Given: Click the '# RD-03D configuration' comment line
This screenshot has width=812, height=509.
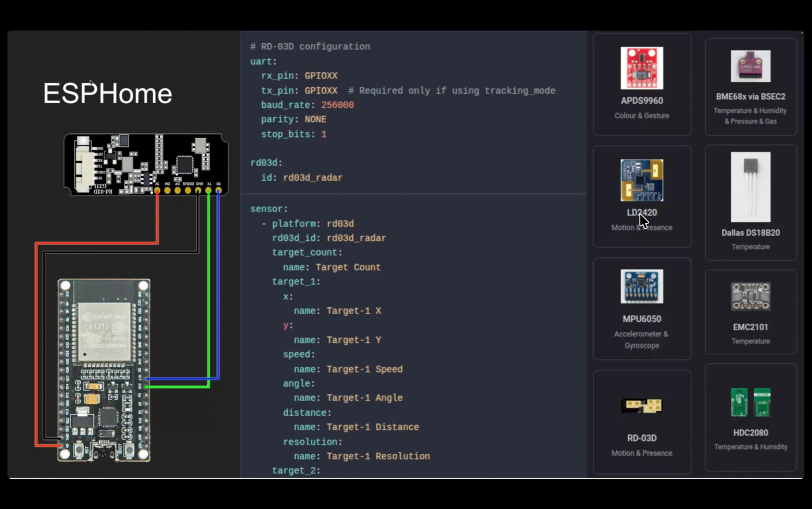Looking at the screenshot, I should pos(310,46).
